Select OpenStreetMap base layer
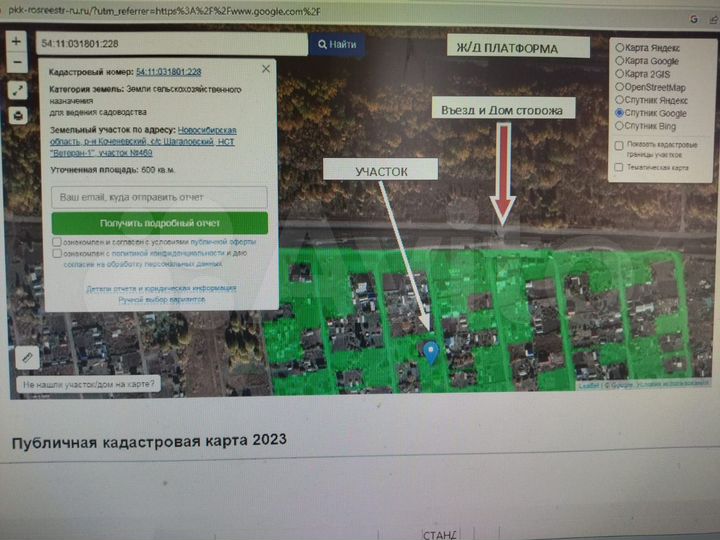The height and width of the screenshot is (540, 720). pos(620,87)
